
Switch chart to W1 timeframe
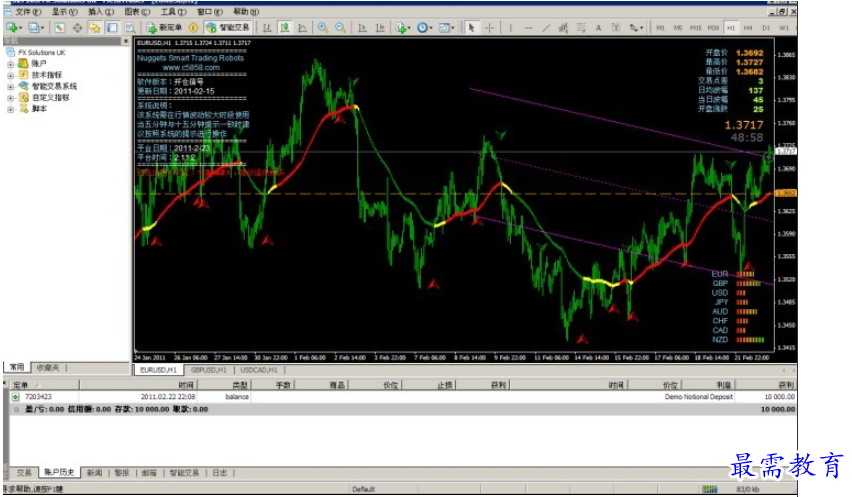[x=784, y=27]
